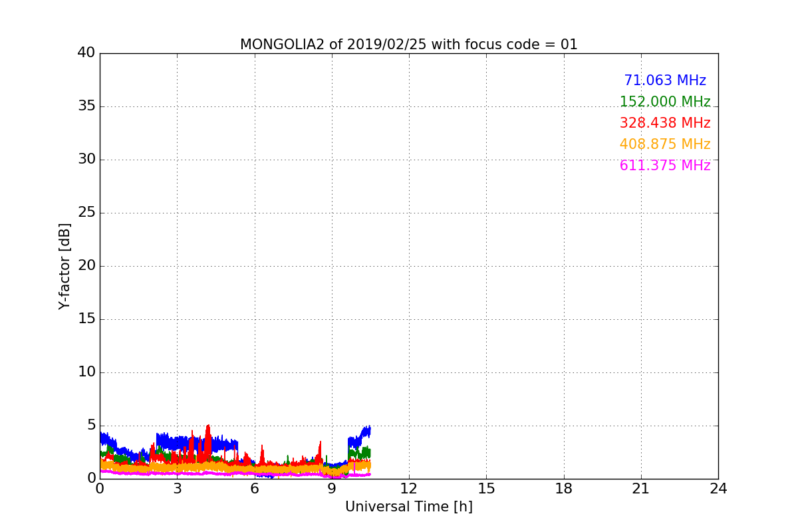Click the plot title MONGOLIA2 of 2019/02/25

[408, 45]
